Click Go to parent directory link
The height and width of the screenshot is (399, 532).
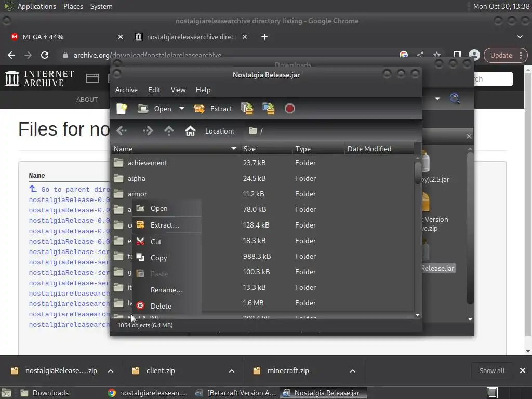pos(69,189)
